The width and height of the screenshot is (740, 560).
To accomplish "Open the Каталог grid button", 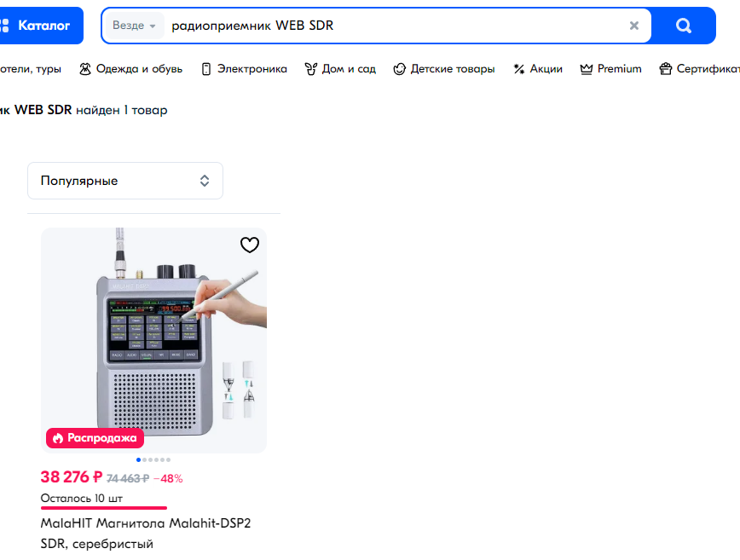I will click(39, 26).
